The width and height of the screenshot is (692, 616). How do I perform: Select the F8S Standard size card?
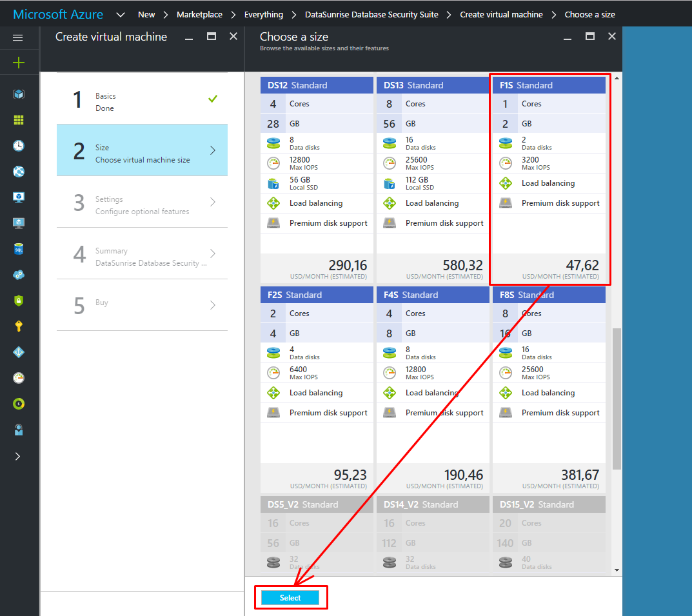549,389
